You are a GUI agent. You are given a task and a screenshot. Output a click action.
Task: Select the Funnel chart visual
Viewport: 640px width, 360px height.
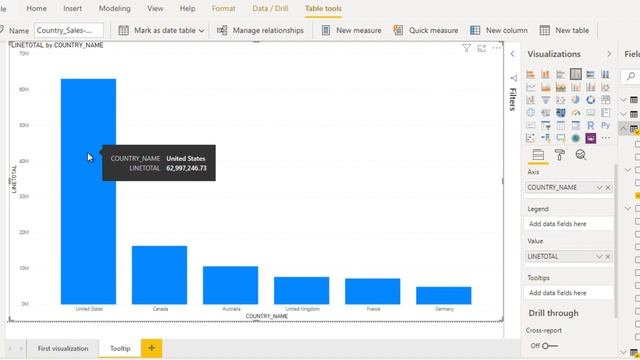(546, 100)
